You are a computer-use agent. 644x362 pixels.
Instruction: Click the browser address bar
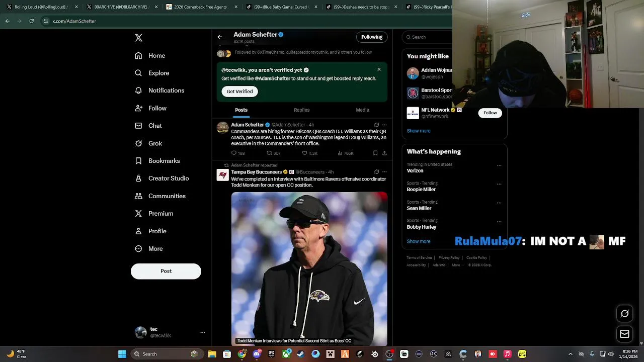click(247, 21)
